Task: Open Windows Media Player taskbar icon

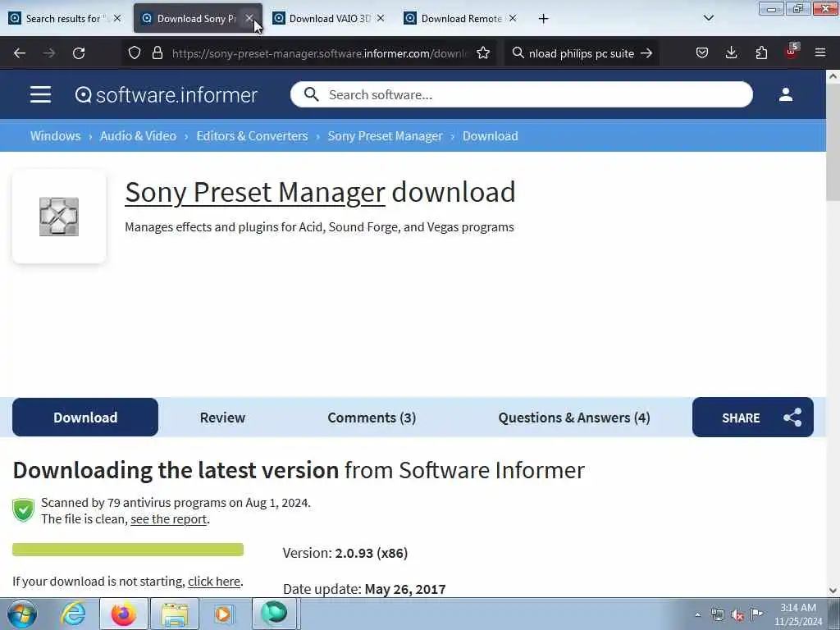Action: tap(224, 614)
